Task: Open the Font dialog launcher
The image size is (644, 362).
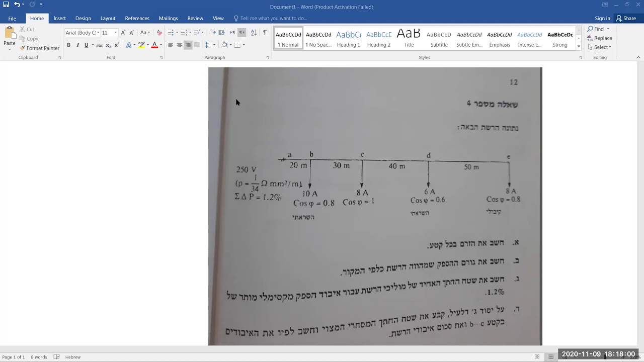Action: (162, 58)
